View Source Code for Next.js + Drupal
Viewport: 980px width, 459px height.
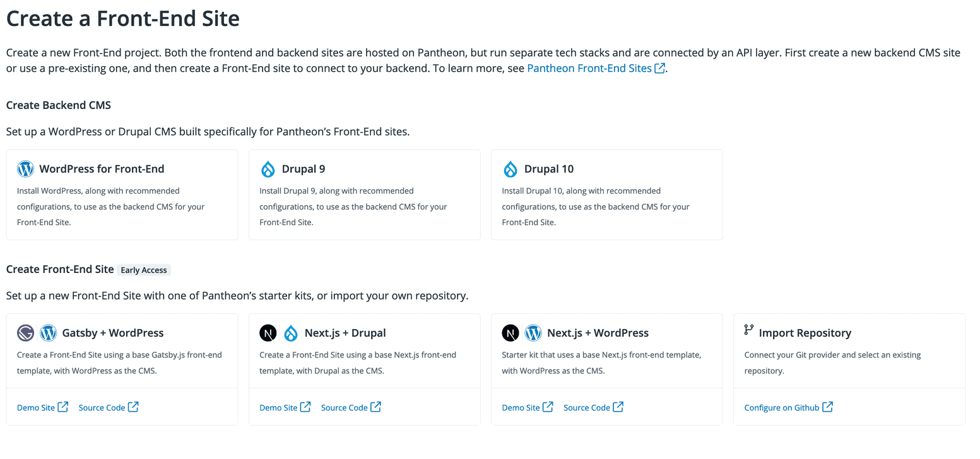pyautogui.click(x=343, y=407)
